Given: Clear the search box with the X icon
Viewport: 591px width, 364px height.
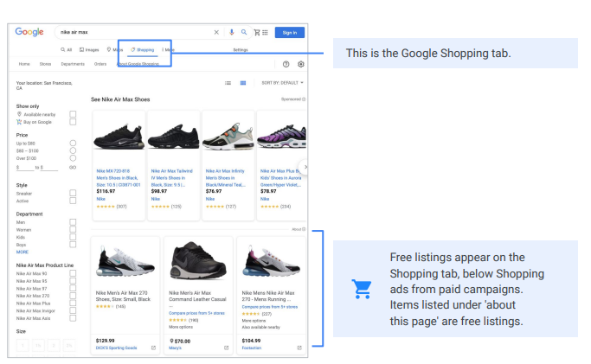Looking at the screenshot, I should click(216, 32).
